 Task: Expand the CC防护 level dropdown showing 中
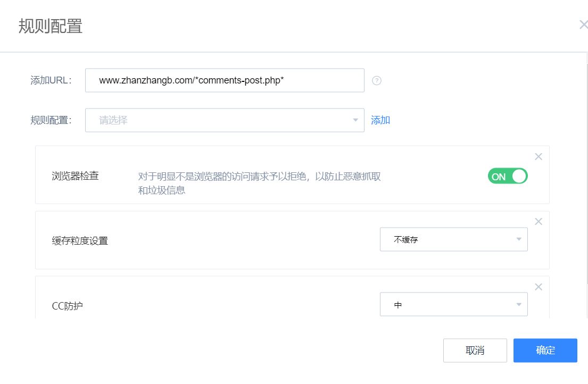coord(453,305)
